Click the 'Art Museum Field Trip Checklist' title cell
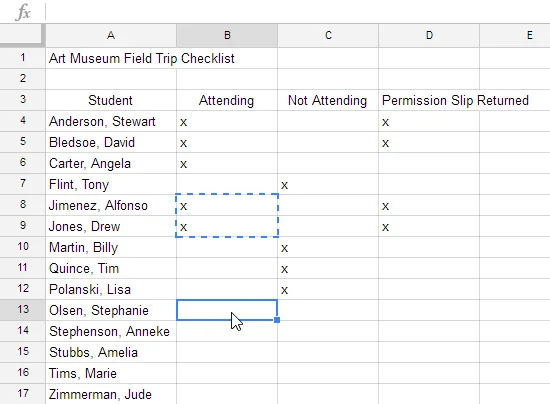Viewport: 550px width, 404px height. (x=142, y=58)
